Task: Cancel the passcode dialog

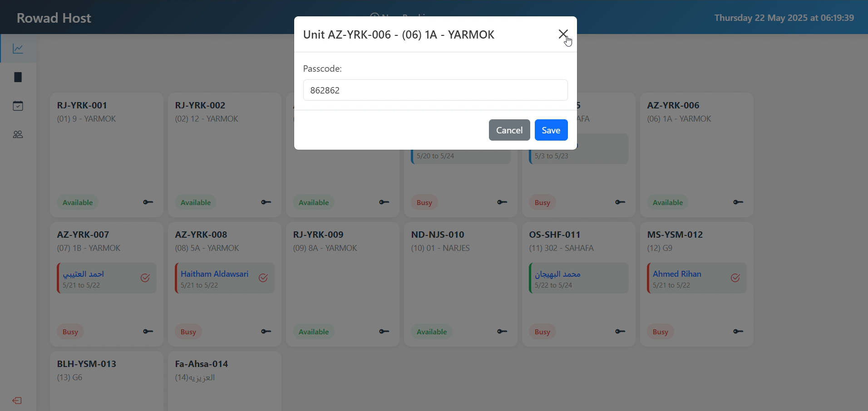Action: coord(509,130)
